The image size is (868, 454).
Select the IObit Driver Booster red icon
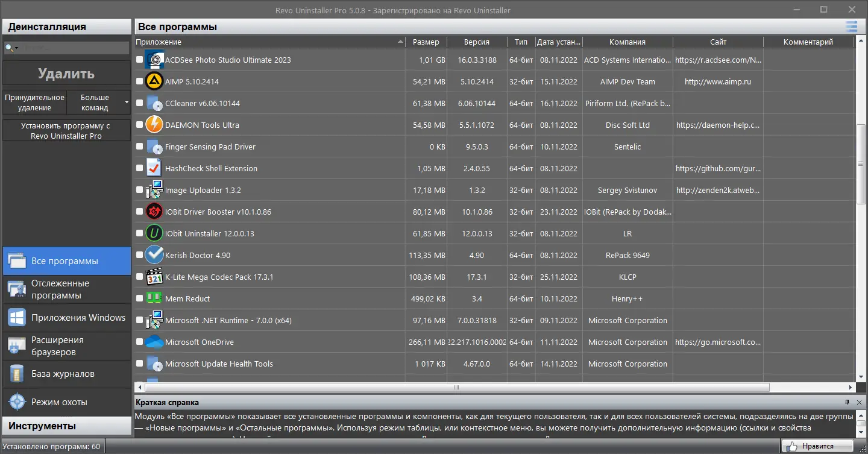[155, 212]
